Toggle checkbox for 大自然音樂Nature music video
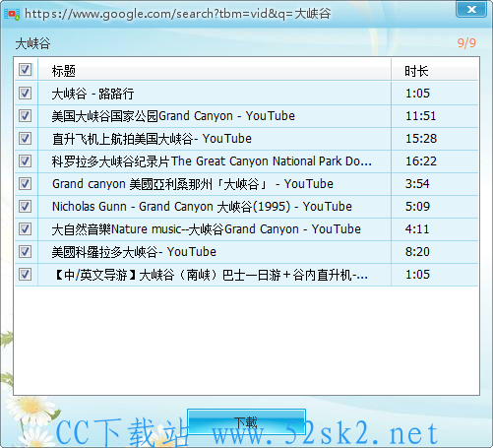Image resolution: width=493 pixels, height=448 pixels. coord(25,229)
